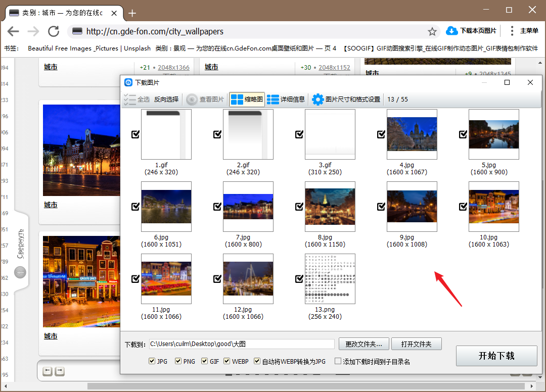Uncheck the checkbox for 4.jpg
The image size is (546, 392).
pyautogui.click(x=381, y=134)
